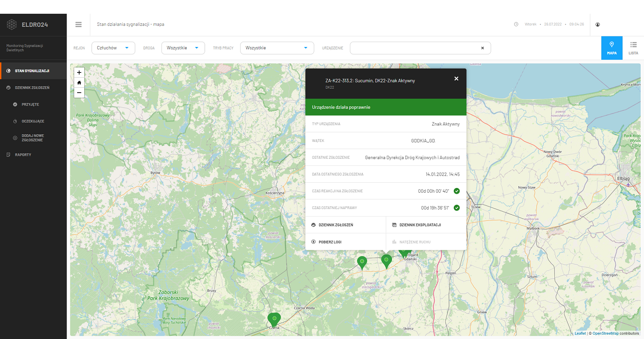The image size is (644, 339).
Task: Click the 'Bytów' label on the map
Action: 155,172
